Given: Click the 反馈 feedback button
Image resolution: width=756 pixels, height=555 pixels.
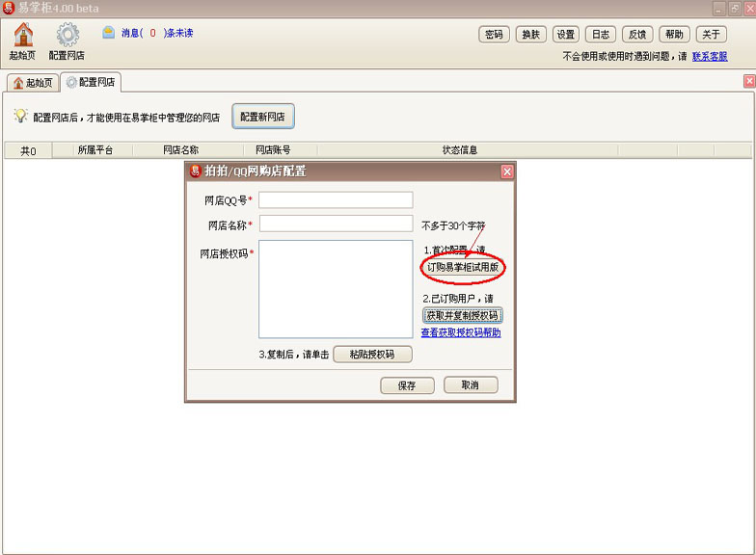Looking at the screenshot, I should [x=637, y=35].
